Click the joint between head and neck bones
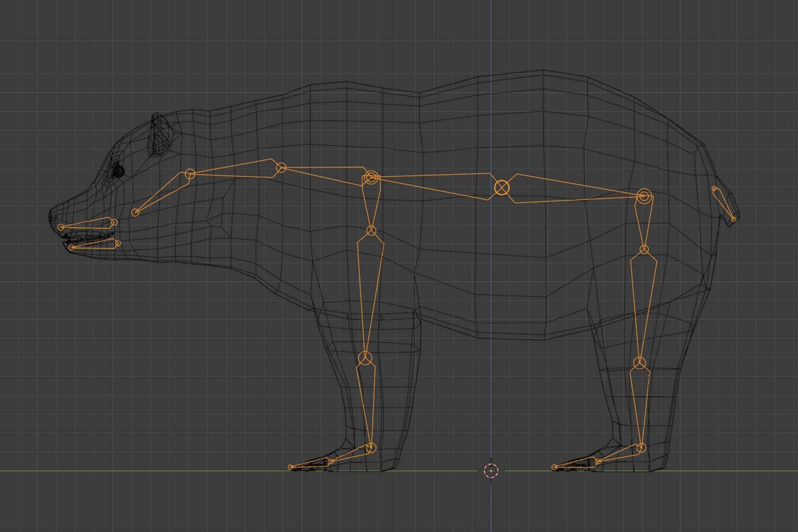Image resolution: width=798 pixels, height=532 pixels. 190,174
